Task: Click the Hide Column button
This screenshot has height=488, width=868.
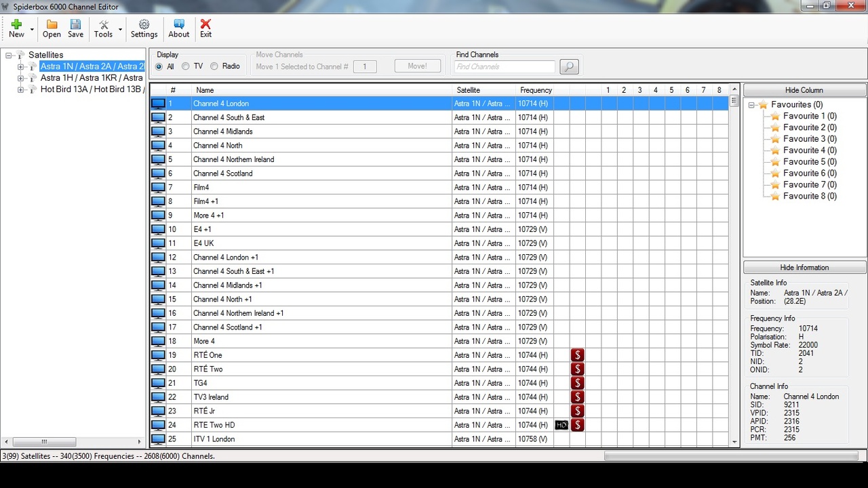Action: tap(804, 90)
